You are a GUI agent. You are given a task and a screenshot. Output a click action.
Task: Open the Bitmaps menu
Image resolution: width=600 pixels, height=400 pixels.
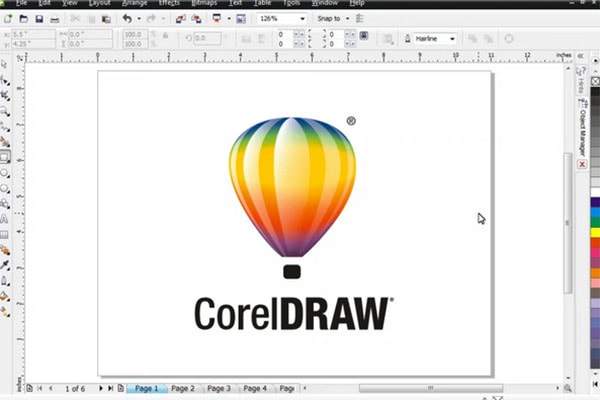tap(204, 3)
